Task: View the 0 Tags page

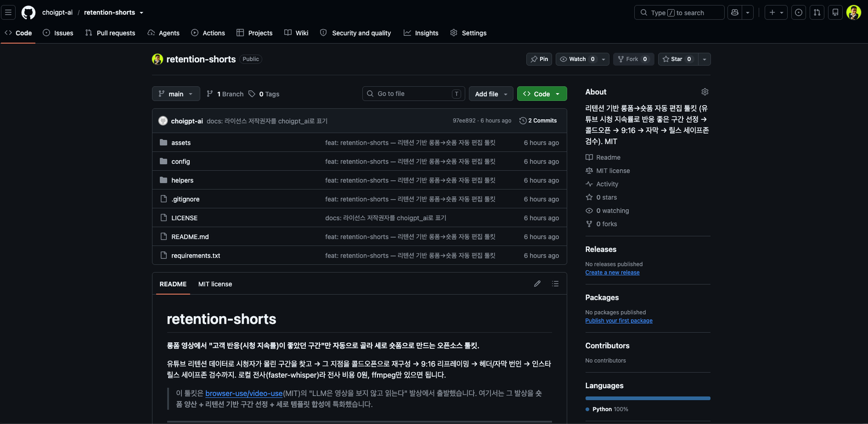Action: tap(264, 94)
